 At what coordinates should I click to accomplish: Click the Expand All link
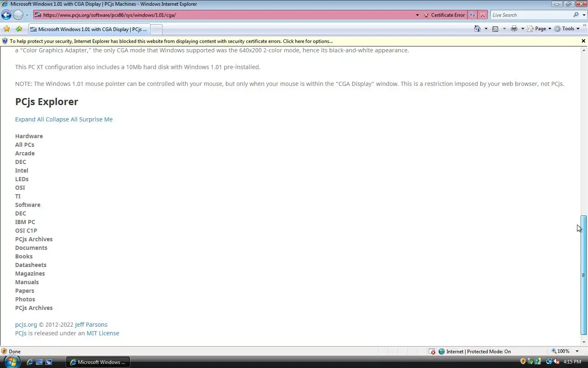(x=29, y=119)
